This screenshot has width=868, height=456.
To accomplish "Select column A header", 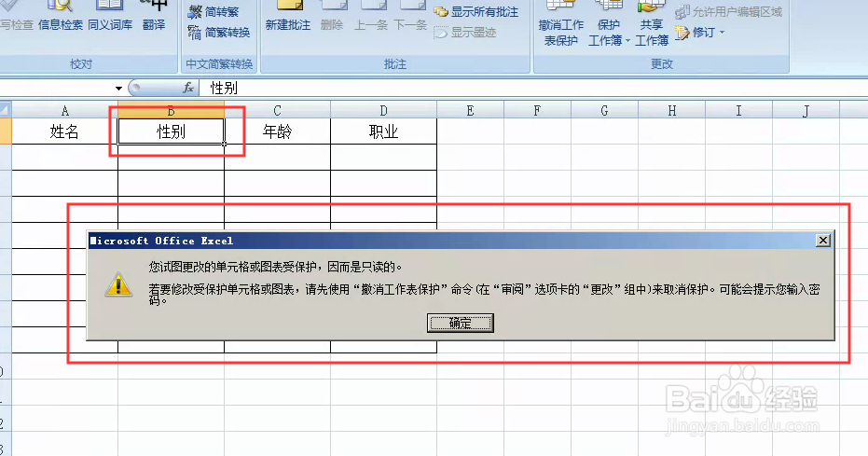I will [64, 110].
